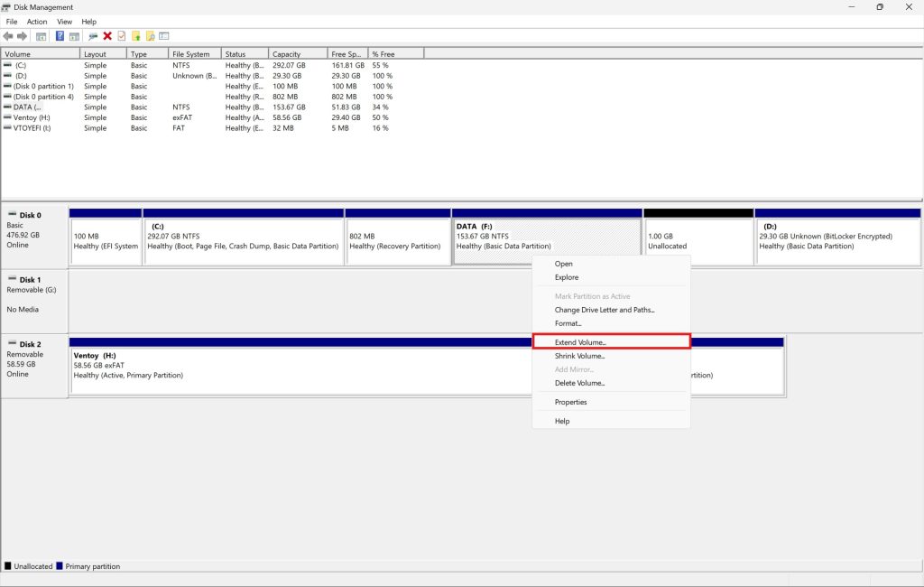
Task: Click the Disk 1 Removable (G:) label
Action: click(34, 300)
